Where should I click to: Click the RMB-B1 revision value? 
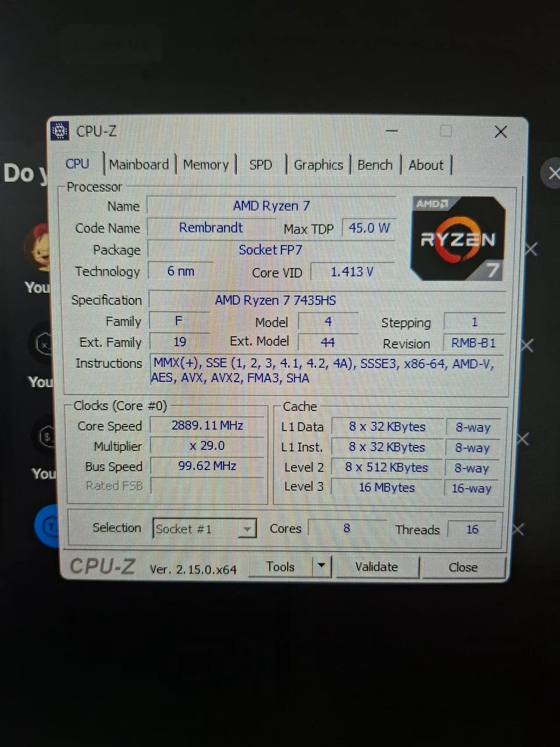473,343
